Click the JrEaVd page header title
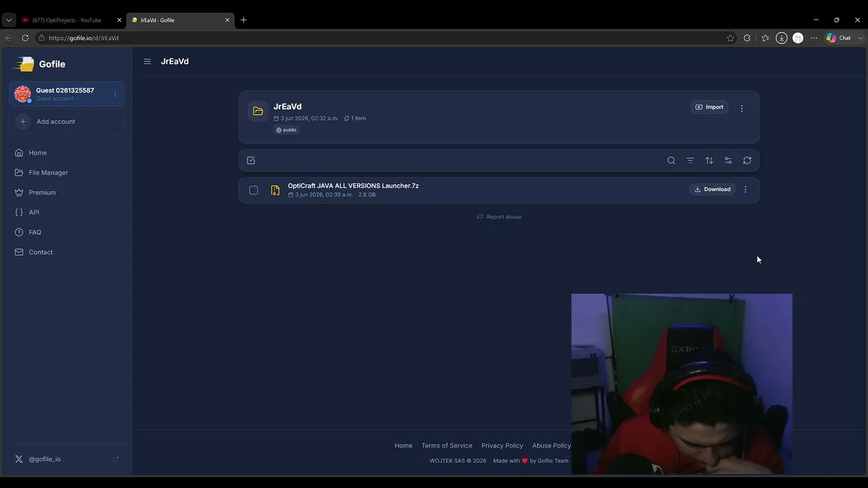 coord(175,62)
